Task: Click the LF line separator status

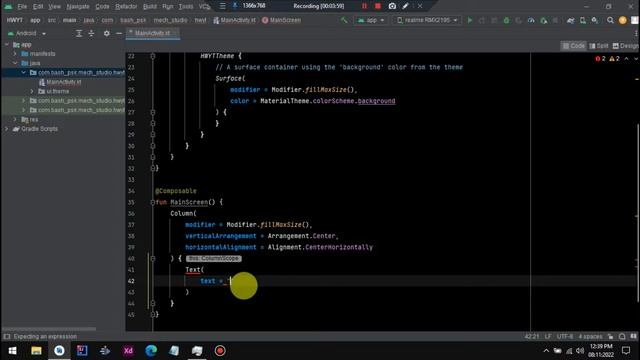Action: point(548,336)
